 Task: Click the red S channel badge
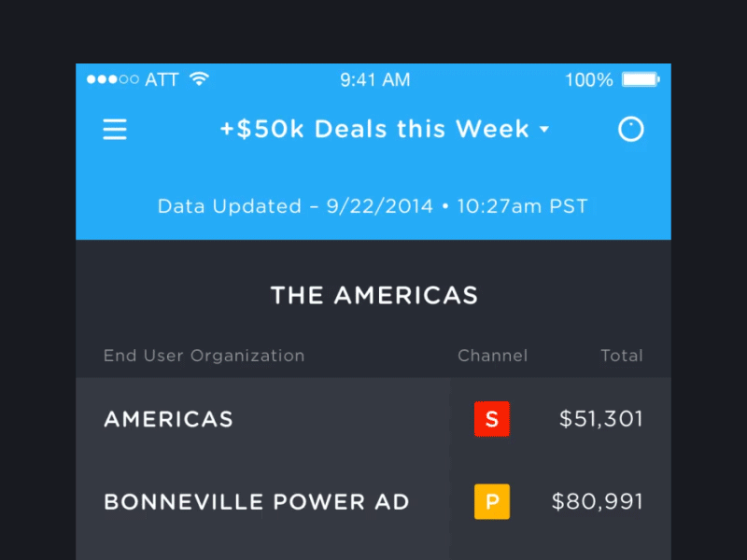(x=491, y=419)
